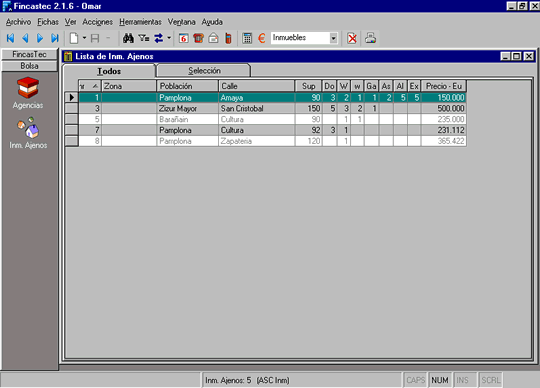
Task: Open Ventana menu
Action: pyautogui.click(x=181, y=22)
